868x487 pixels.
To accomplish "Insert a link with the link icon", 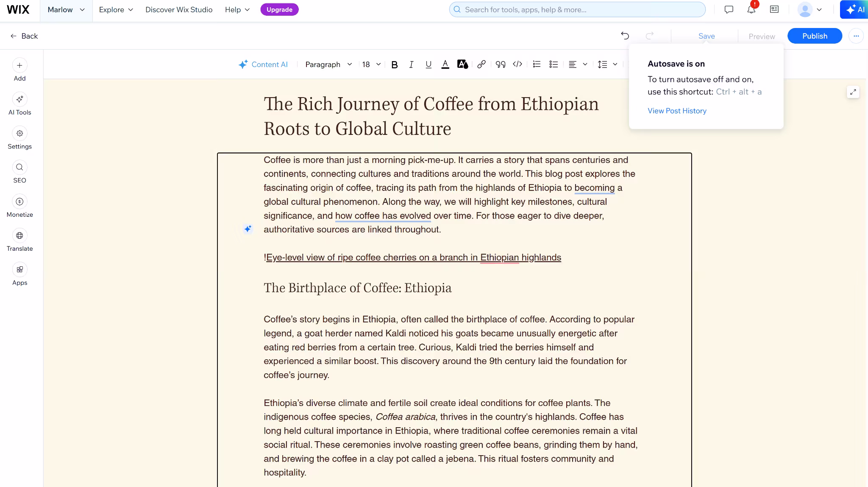I will 481,64.
